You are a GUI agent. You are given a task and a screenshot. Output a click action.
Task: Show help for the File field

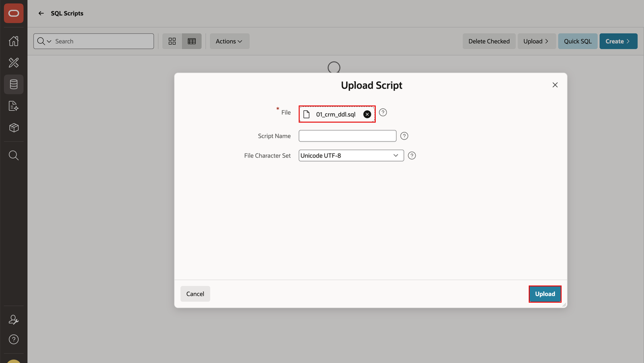[383, 112]
